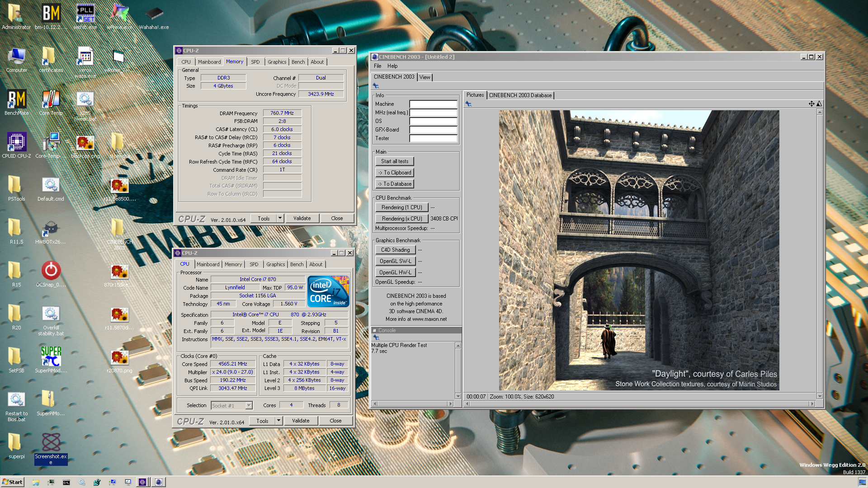Open the BenchMate desktop icon
868x488 pixels.
click(x=17, y=102)
